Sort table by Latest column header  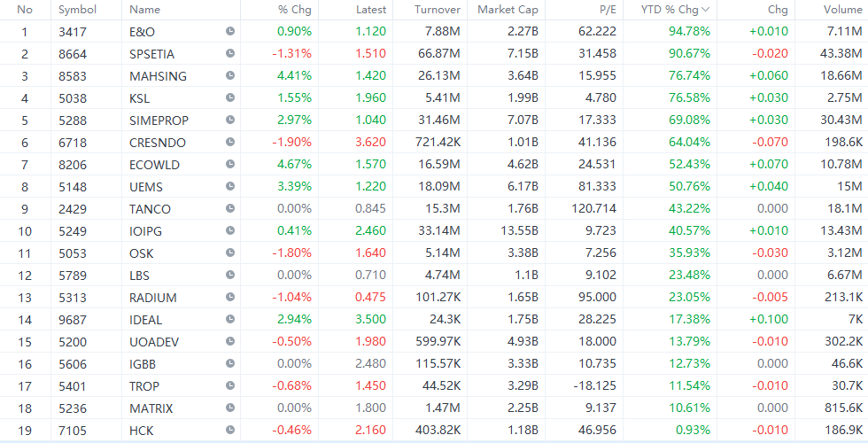point(371,10)
